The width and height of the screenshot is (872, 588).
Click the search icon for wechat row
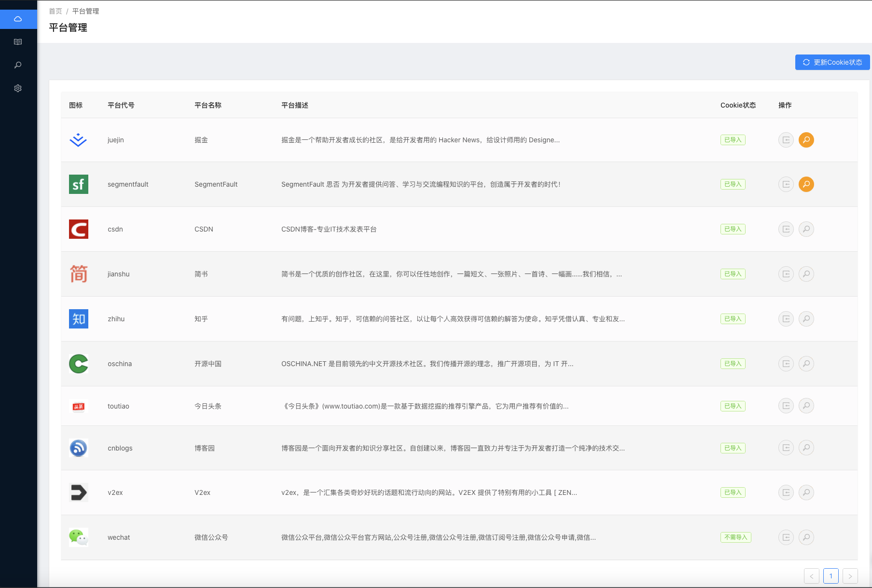[x=806, y=537]
